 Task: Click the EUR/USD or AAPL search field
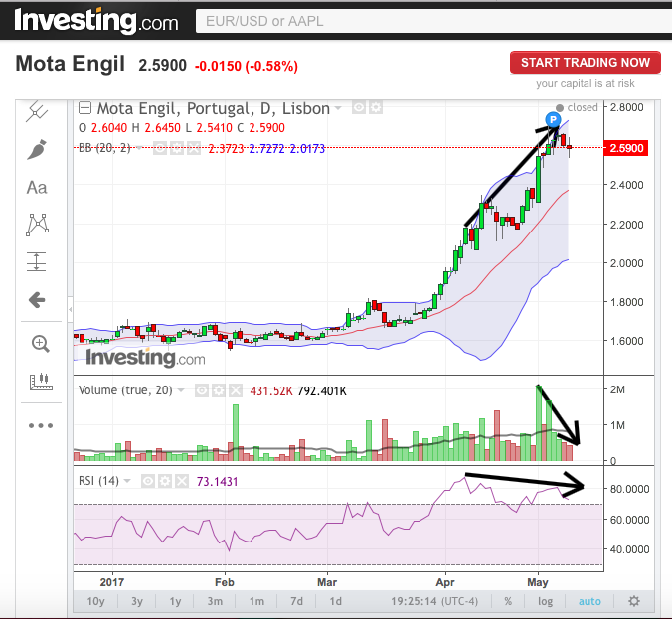coord(433,21)
